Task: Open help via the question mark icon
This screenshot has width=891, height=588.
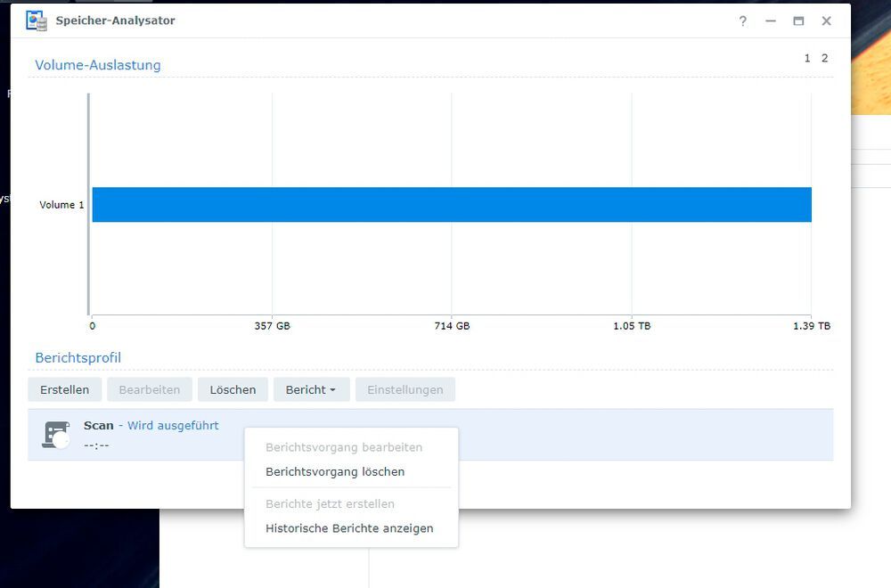Action: (x=742, y=20)
